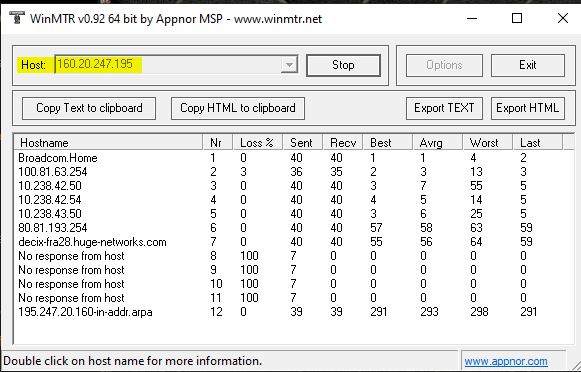Screen dimensions: 581x372
Task: Open the www.appnor.com link
Action: [506, 361]
